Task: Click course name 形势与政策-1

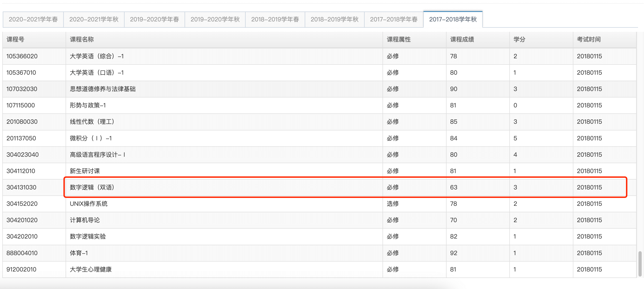Action: coord(88,105)
